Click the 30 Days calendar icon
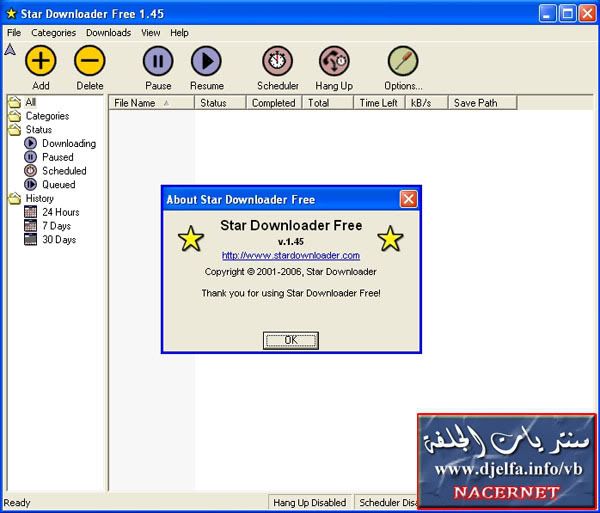 point(30,239)
